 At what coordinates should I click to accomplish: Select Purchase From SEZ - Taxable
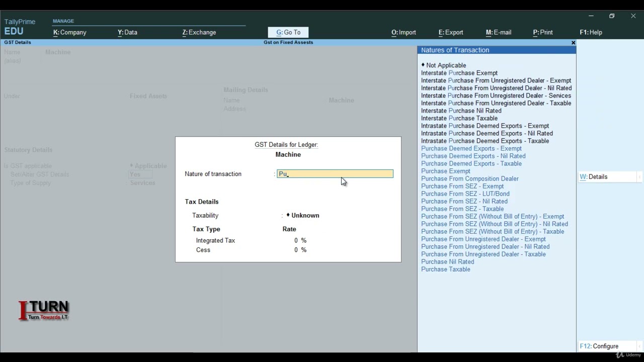click(x=462, y=209)
